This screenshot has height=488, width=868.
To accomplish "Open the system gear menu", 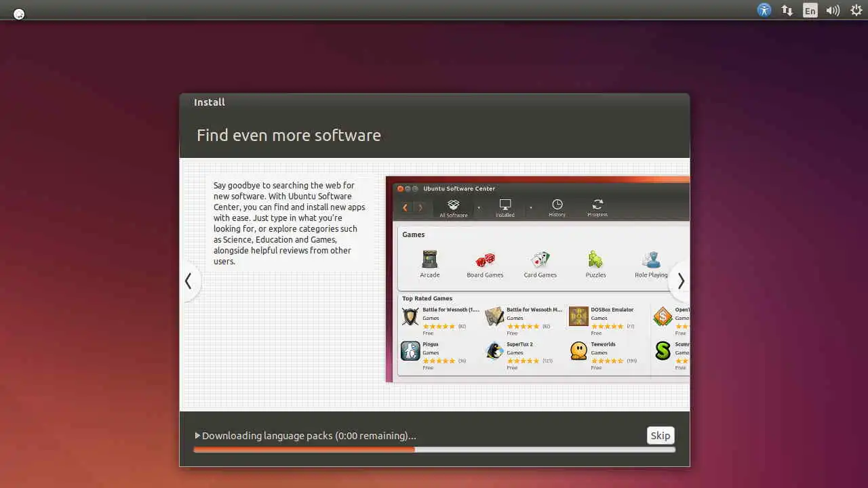I will click(856, 10).
